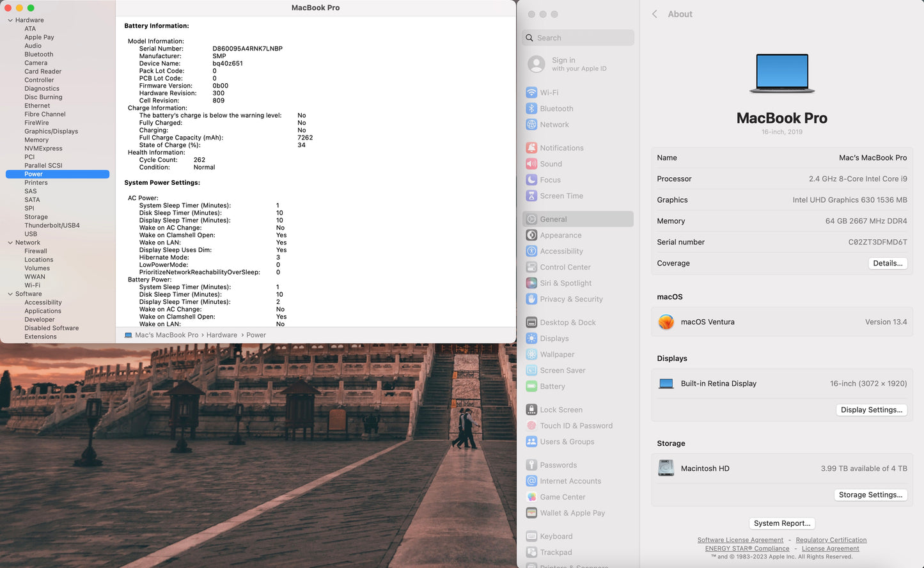Select General in System Settings sidebar

578,219
